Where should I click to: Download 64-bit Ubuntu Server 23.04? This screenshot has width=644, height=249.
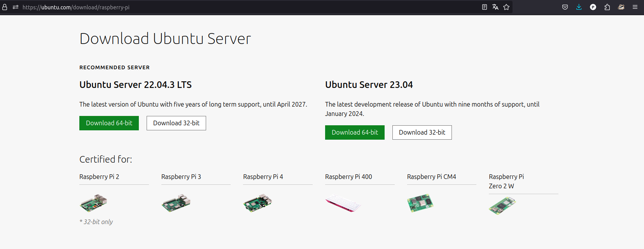pos(355,132)
